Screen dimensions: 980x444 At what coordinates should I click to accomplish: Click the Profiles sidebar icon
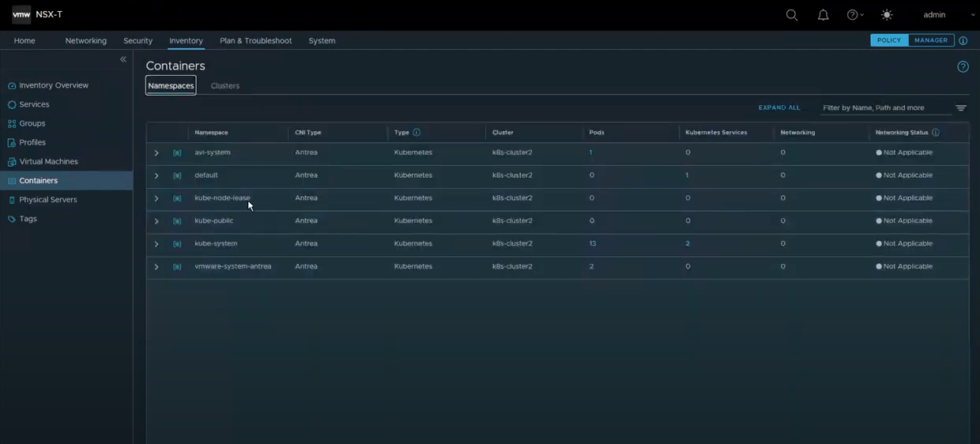click(x=12, y=142)
